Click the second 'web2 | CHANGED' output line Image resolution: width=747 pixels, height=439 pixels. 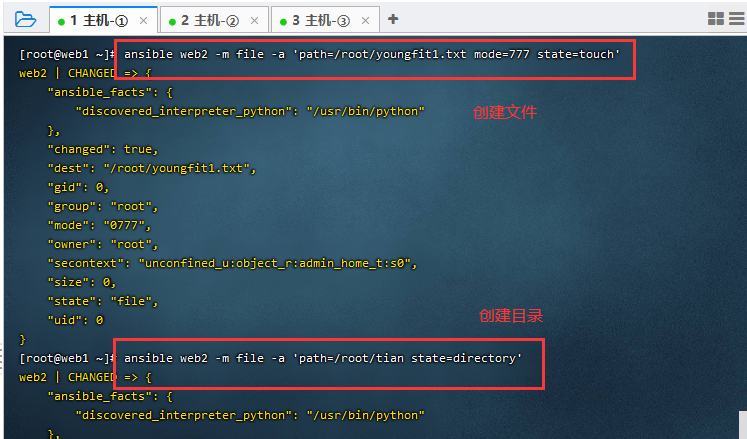pyautogui.click(x=85, y=378)
